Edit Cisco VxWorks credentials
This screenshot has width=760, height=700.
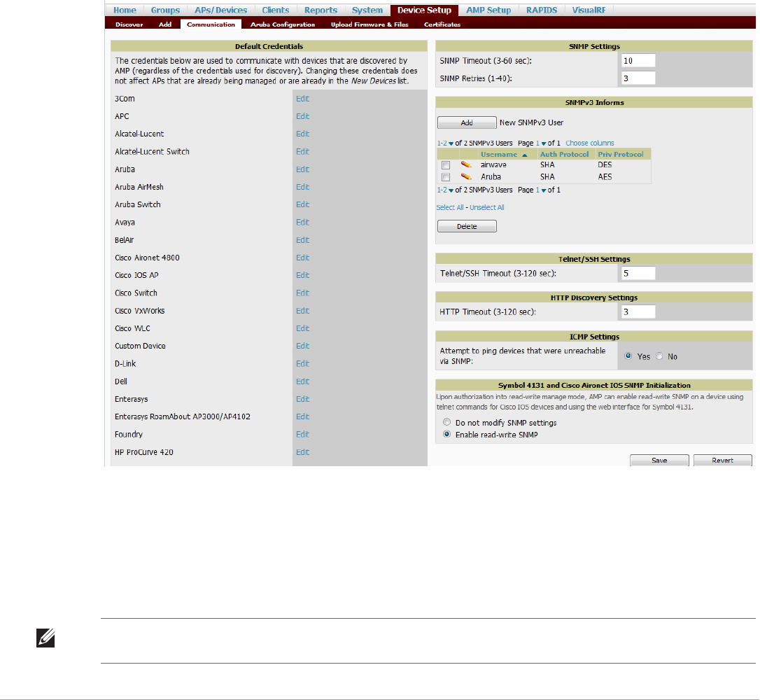tap(302, 311)
